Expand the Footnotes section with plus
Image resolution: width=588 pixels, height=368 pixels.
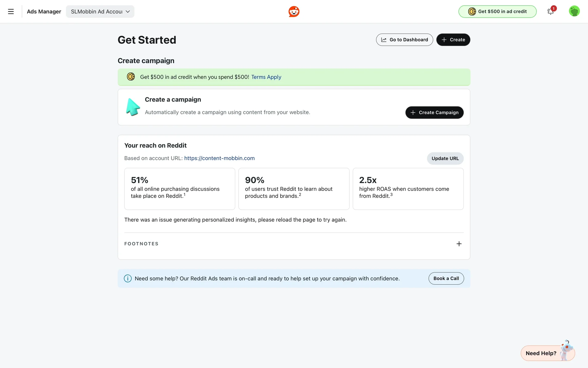click(459, 244)
